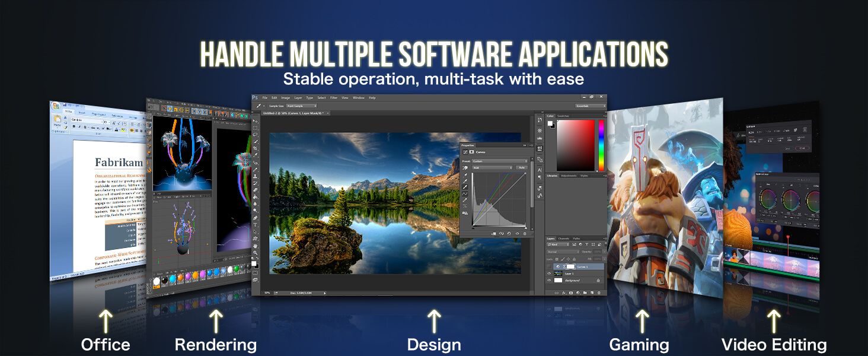The height and width of the screenshot is (356, 868).
Task: Click the Curves 1 layer mask thumbnail
Action: point(571,266)
